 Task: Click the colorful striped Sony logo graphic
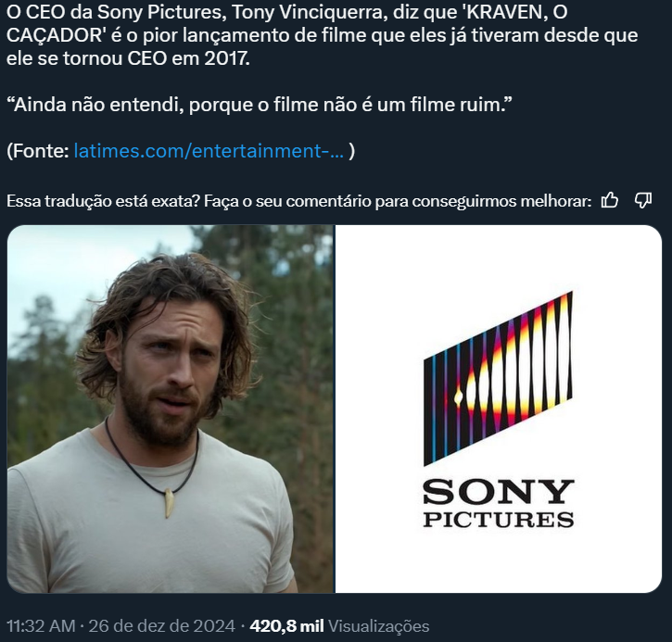(498, 379)
